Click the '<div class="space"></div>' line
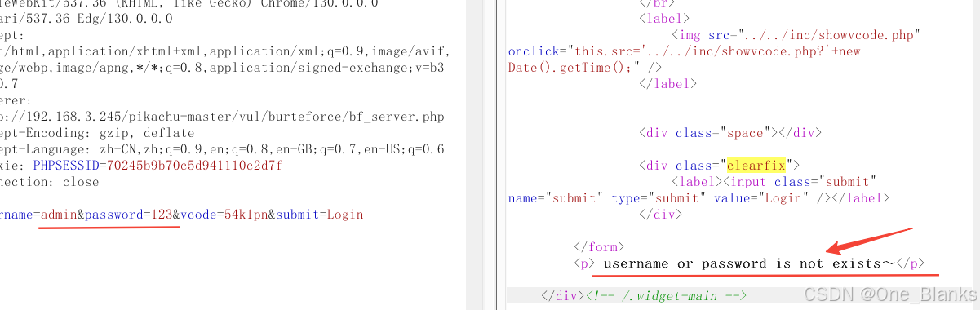Viewport: 980px width, 310px height. coord(730,133)
